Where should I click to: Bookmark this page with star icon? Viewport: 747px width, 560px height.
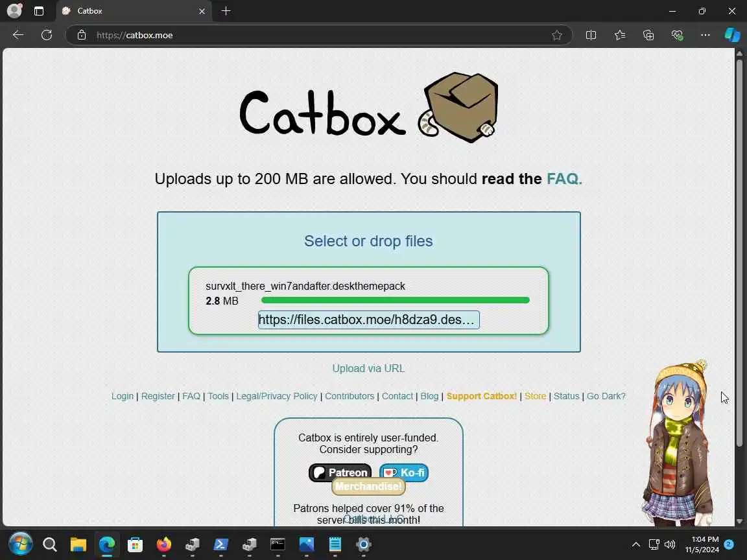(556, 35)
